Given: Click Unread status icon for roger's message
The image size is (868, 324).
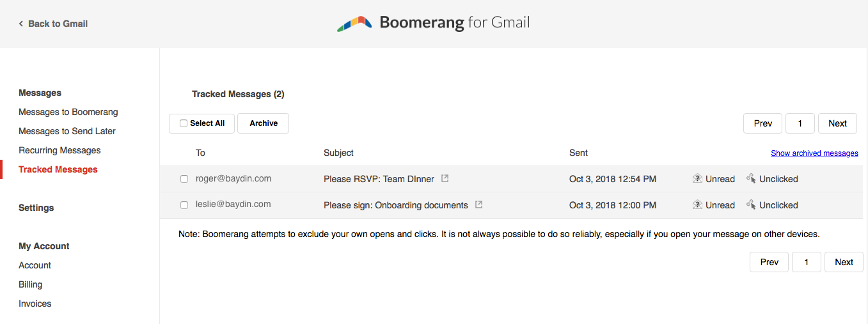Looking at the screenshot, I should [698, 179].
